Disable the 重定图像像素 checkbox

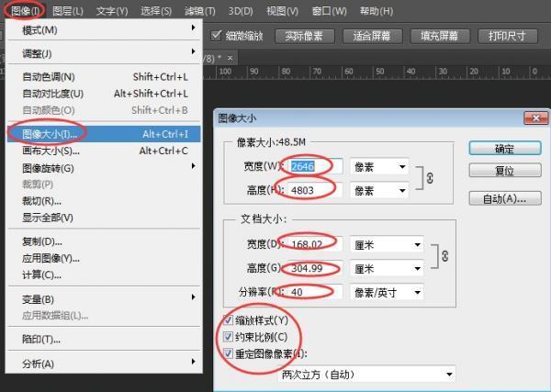click(229, 353)
